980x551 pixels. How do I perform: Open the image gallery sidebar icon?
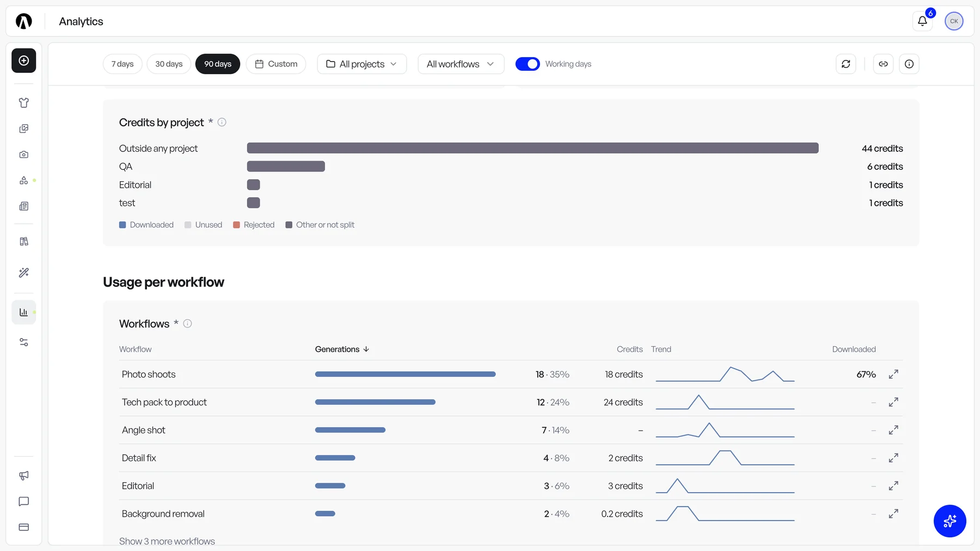coord(24,128)
